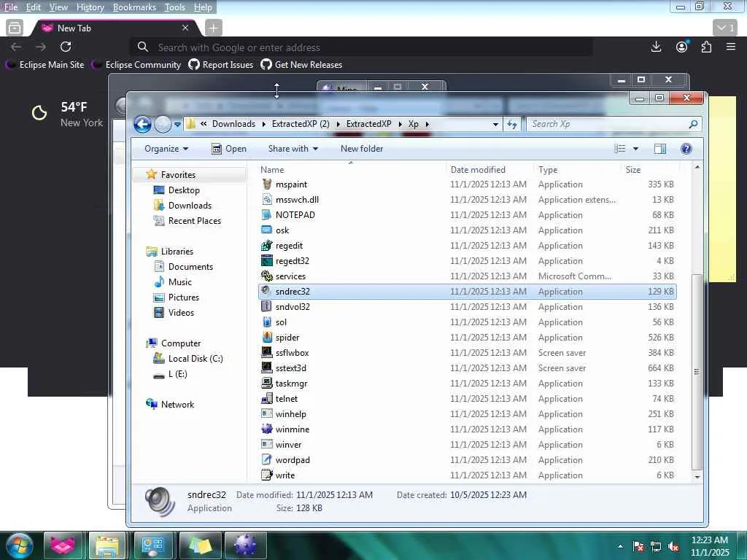Screen dimensions: 747x560
Task: Open the browser Tools menu
Action: [175, 7]
